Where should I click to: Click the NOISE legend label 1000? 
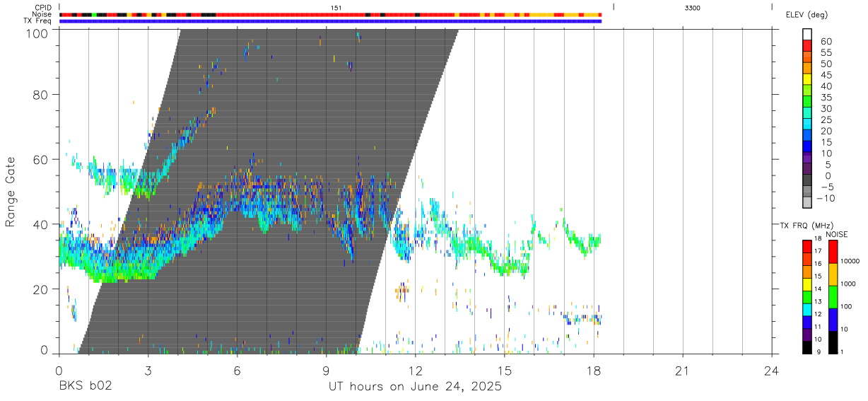848,284
